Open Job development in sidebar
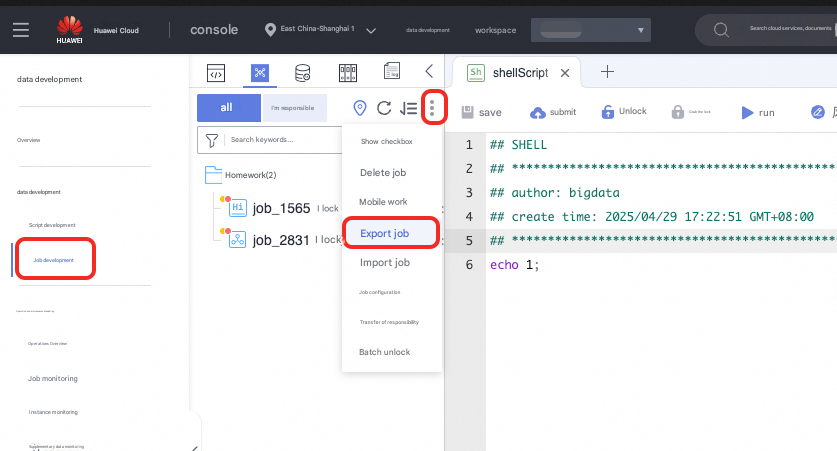This screenshot has width=837, height=451. (53, 260)
